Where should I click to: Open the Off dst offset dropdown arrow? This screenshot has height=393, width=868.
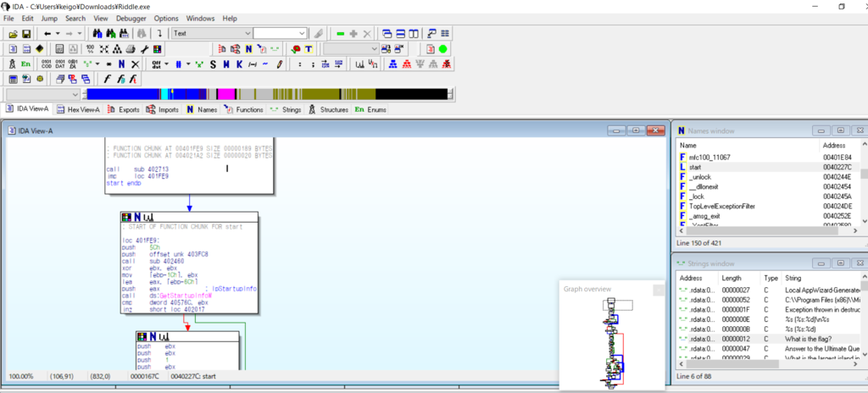coord(166,64)
